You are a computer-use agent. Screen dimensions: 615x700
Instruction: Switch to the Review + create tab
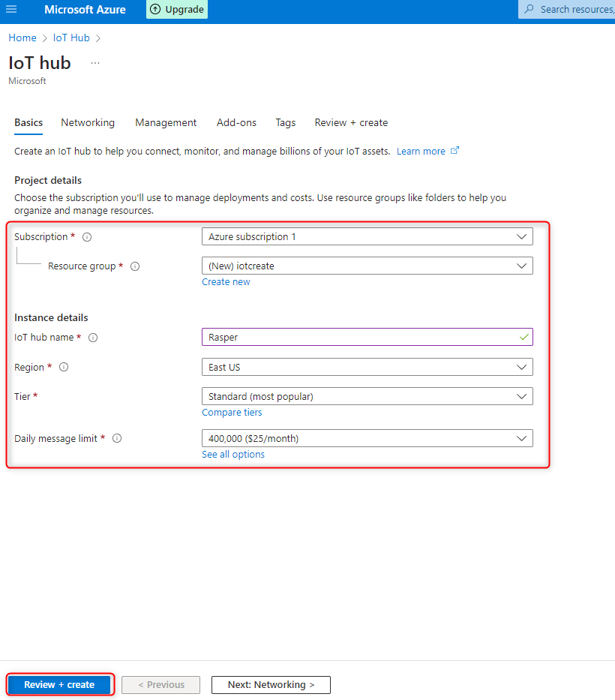click(x=351, y=123)
